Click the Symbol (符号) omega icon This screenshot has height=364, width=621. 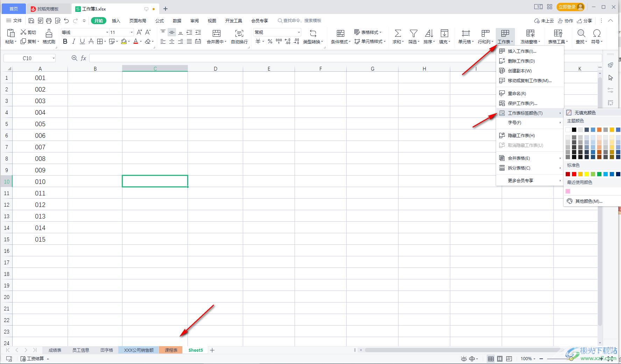click(597, 33)
